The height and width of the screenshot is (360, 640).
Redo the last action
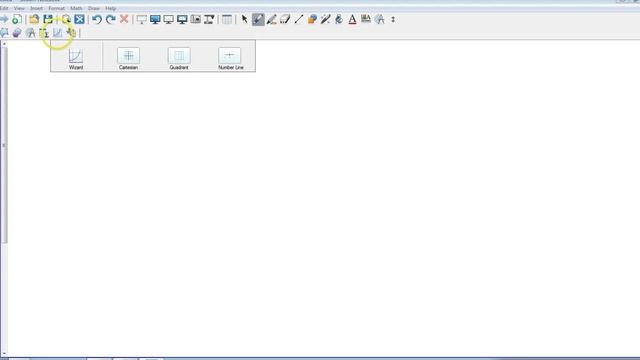pyautogui.click(x=111, y=19)
